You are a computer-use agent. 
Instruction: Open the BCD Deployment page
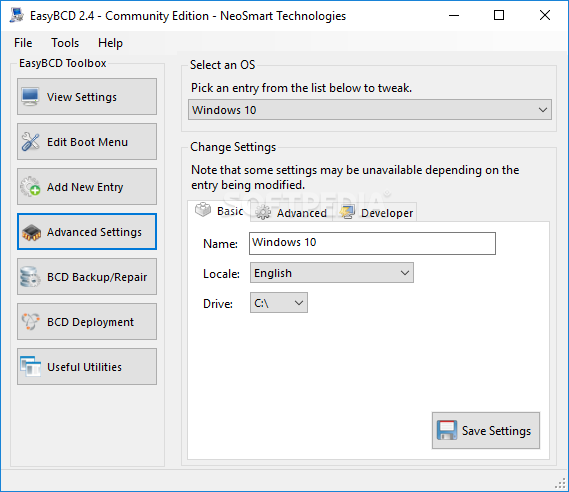point(87,321)
